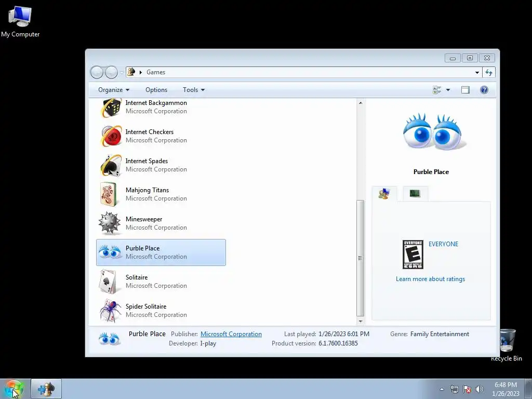The height and width of the screenshot is (399, 532).
Task: Select the Mahjong Titans tile icon
Action: click(109, 194)
